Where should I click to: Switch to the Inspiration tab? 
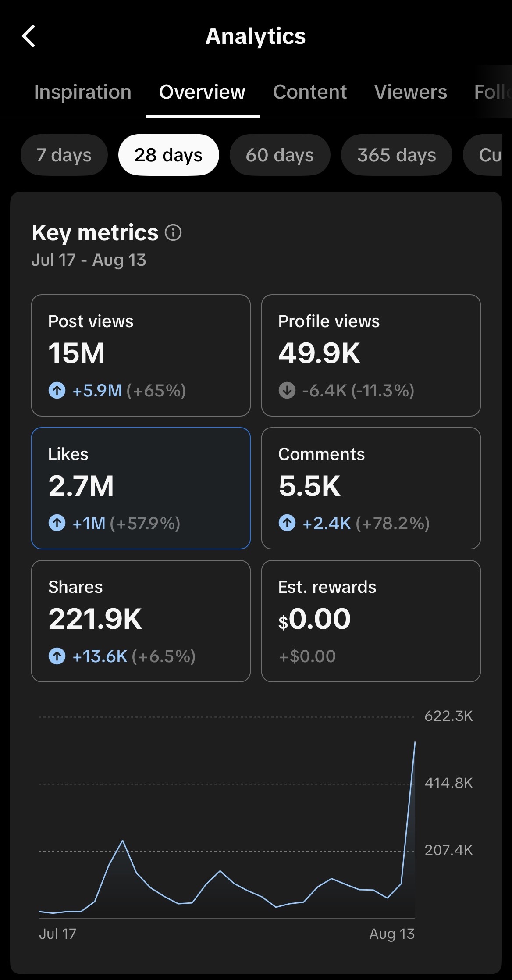(x=83, y=92)
